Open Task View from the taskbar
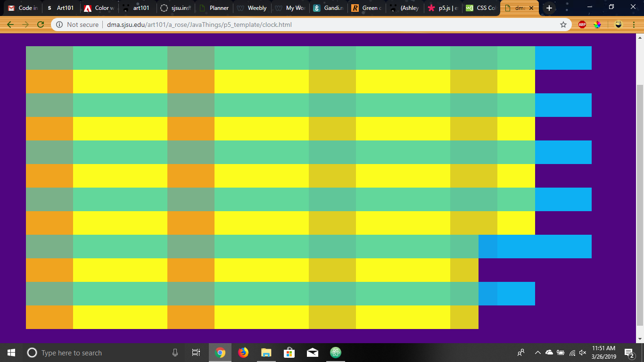The image size is (644, 362). tap(196, 353)
